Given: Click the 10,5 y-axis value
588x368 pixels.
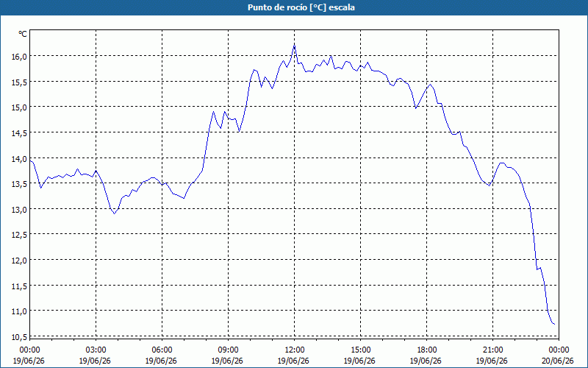Looking at the screenshot, I should (20, 337).
